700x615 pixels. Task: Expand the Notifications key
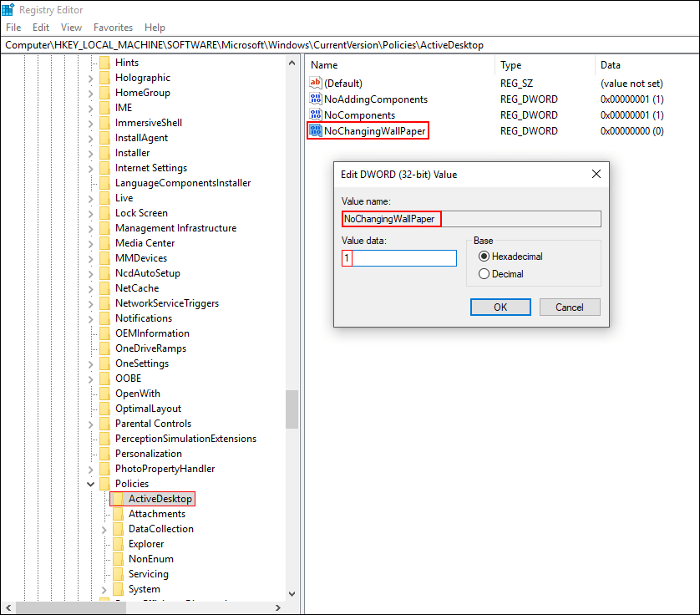coord(90,319)
